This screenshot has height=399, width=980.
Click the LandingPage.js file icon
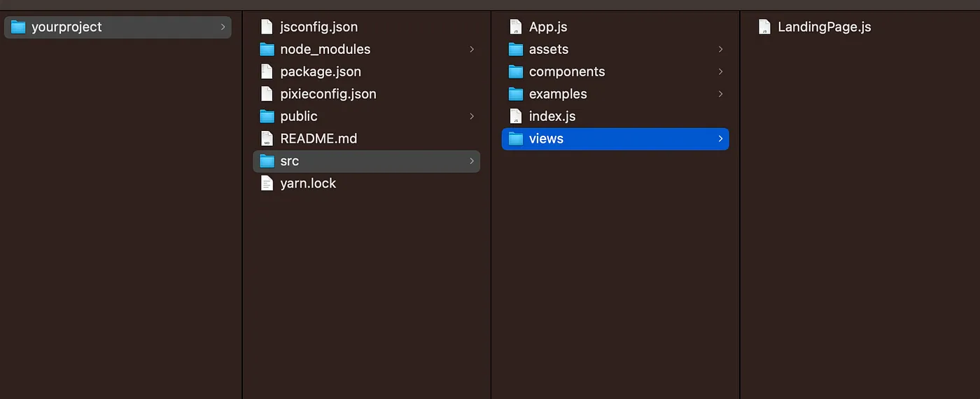(764, 27)
